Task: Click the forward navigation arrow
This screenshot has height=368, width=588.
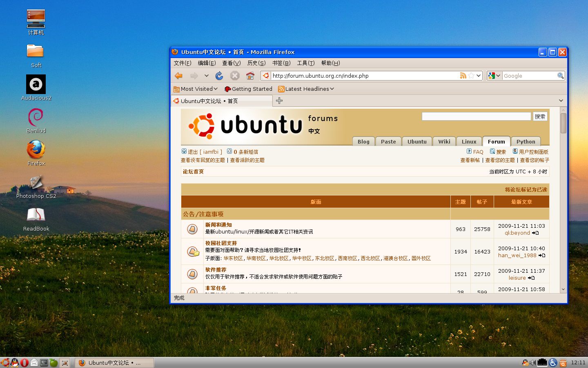Action: (194, 76)
